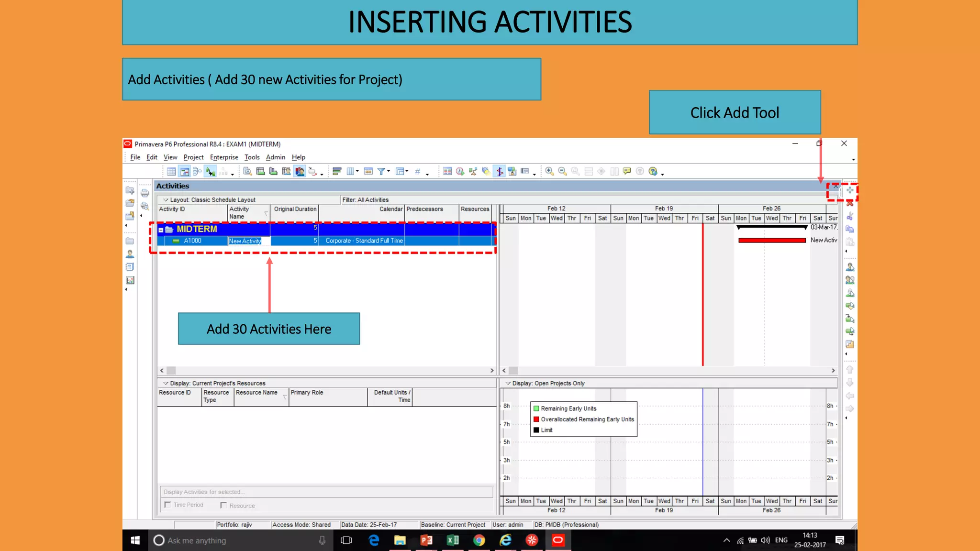
Task: Click the red Delete X icon
Action: 850,204
